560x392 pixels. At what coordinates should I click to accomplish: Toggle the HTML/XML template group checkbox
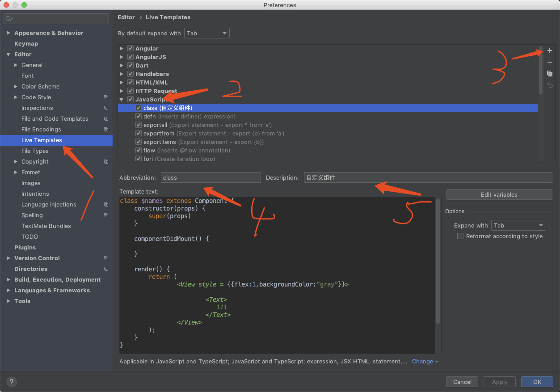(x=131, y=82)
